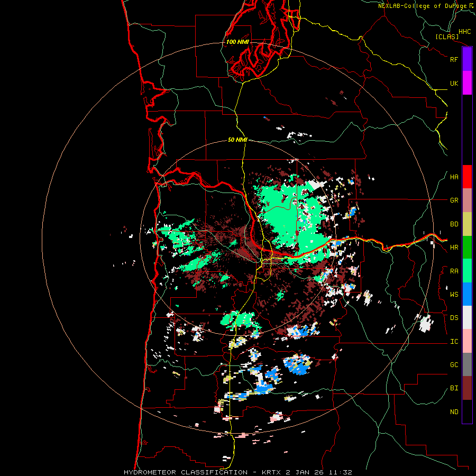Viewport: 476px width, 476px height.
Task: Click the HHC product code text
Action: click(x=464, y=32)
